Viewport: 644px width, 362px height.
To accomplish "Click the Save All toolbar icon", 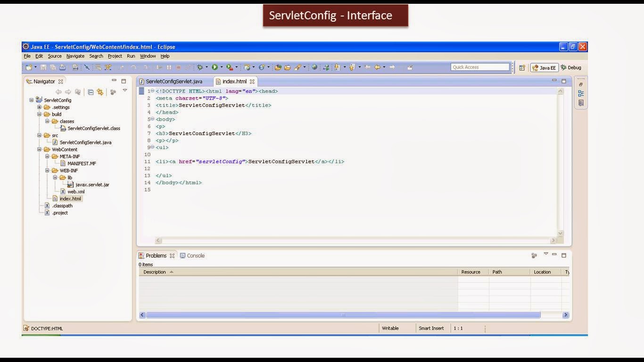I will click(x=53, y=67).
